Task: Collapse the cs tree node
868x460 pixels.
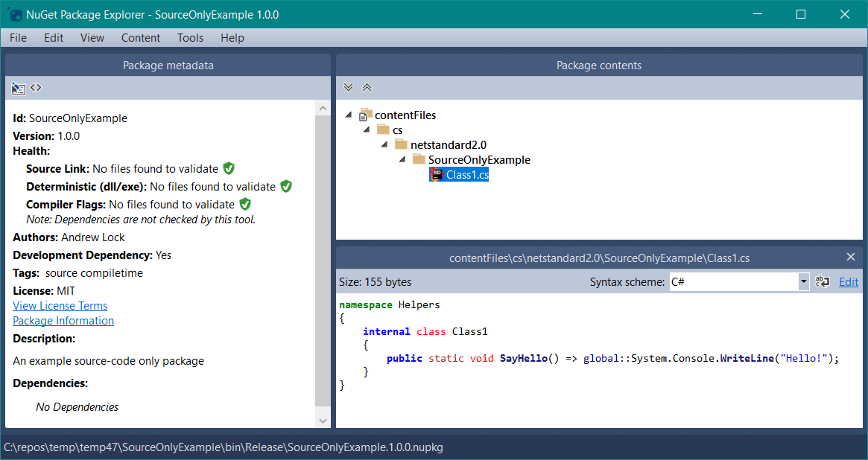Action: [x=367, y=130]
